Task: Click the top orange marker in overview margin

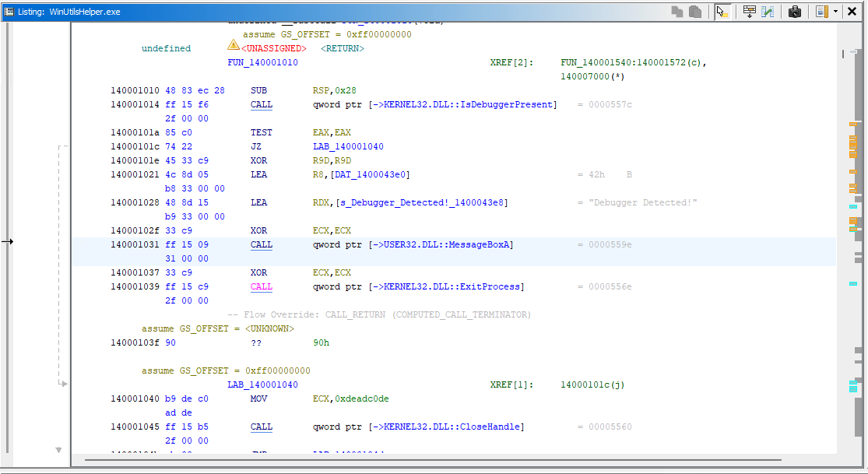Action: pyautogui.click(x=853, y=124)
